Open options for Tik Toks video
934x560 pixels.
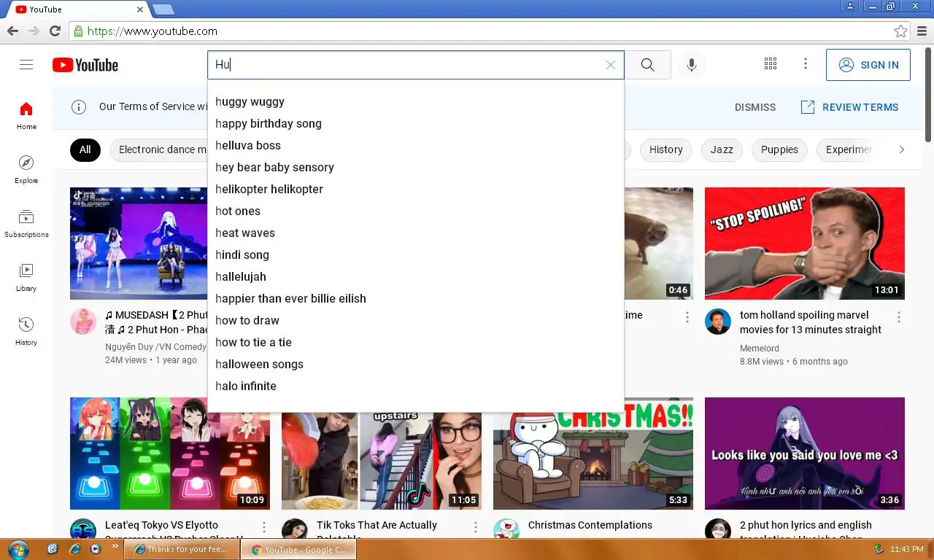[476, 527]
